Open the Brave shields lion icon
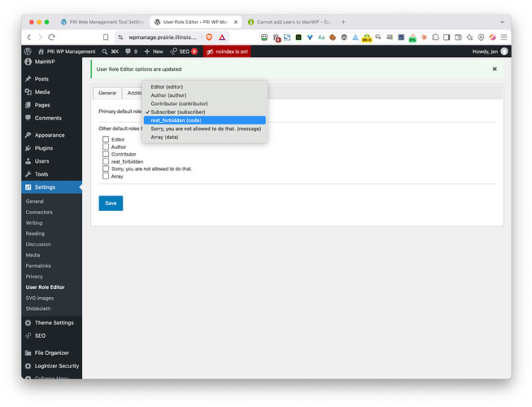Viewport: 532px width, 407px height. (x=209, y=37)
